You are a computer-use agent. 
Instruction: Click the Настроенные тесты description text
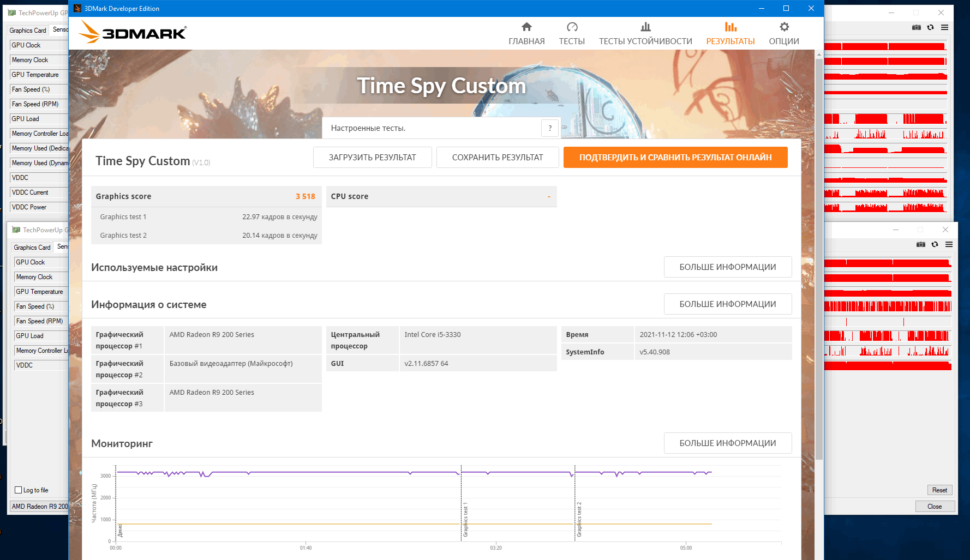point(368,128)
